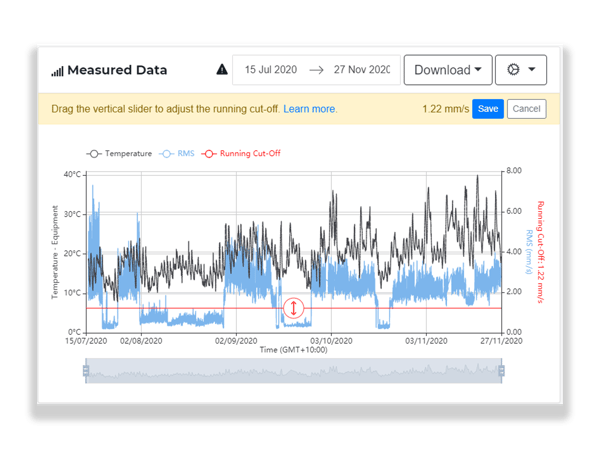Click the settings gear icon
Screen dimensions: 600x450
click(x=515, y=70)
